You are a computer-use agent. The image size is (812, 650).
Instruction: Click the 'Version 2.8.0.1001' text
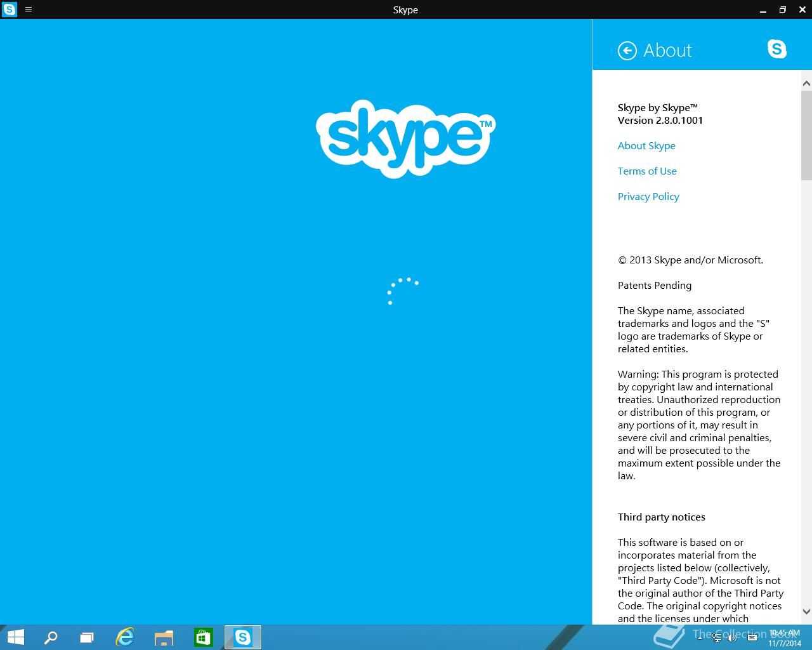660,120
